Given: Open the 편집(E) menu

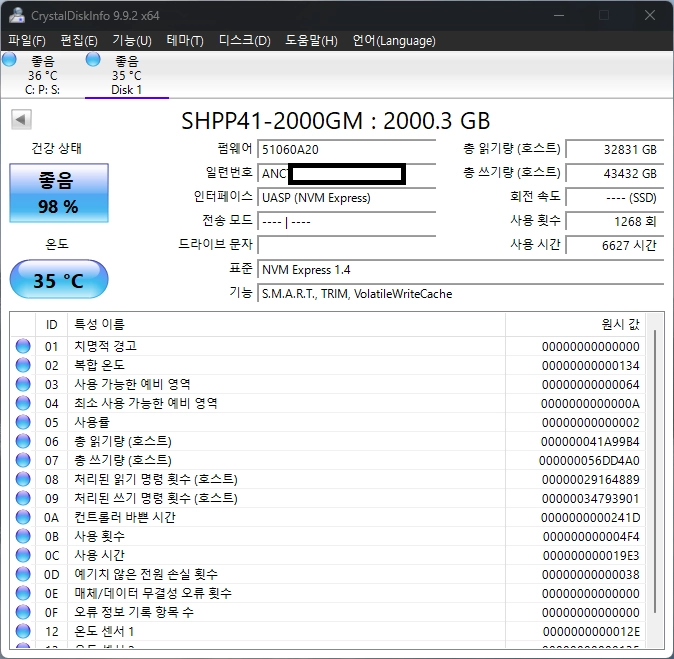Looking at the screenshot, I should point(79,40).
